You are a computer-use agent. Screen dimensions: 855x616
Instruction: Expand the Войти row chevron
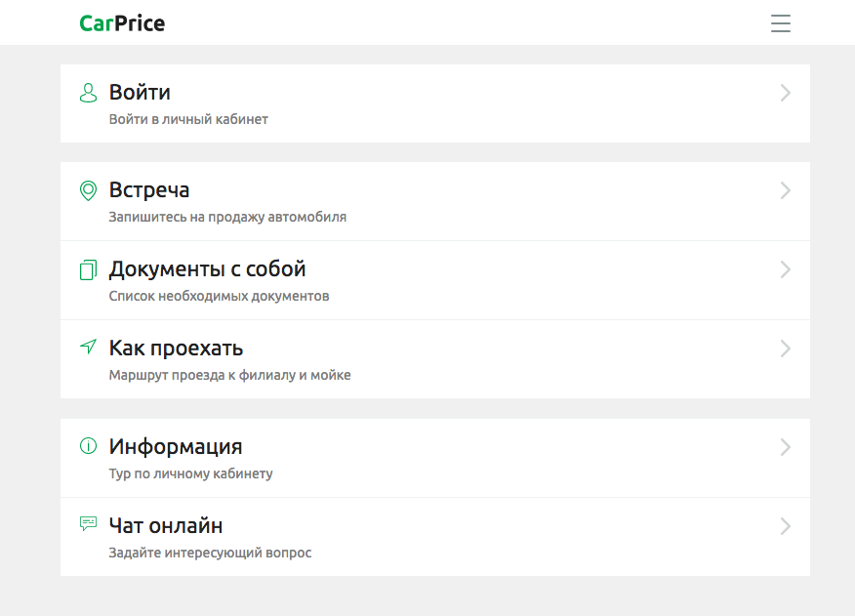pos(785,94)
